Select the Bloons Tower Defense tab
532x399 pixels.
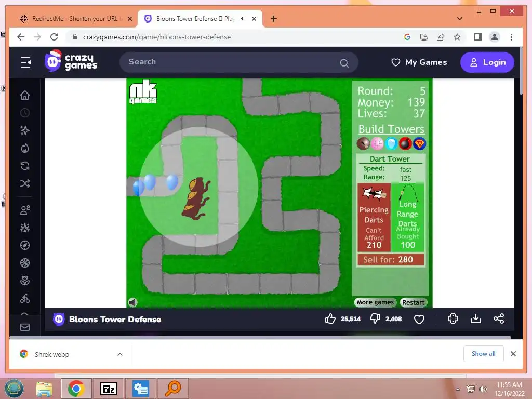coord(199,19)
